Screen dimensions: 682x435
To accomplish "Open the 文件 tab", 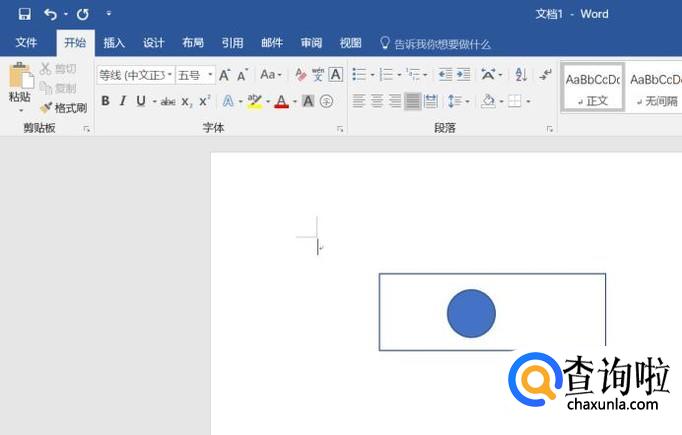I will 26,43.
